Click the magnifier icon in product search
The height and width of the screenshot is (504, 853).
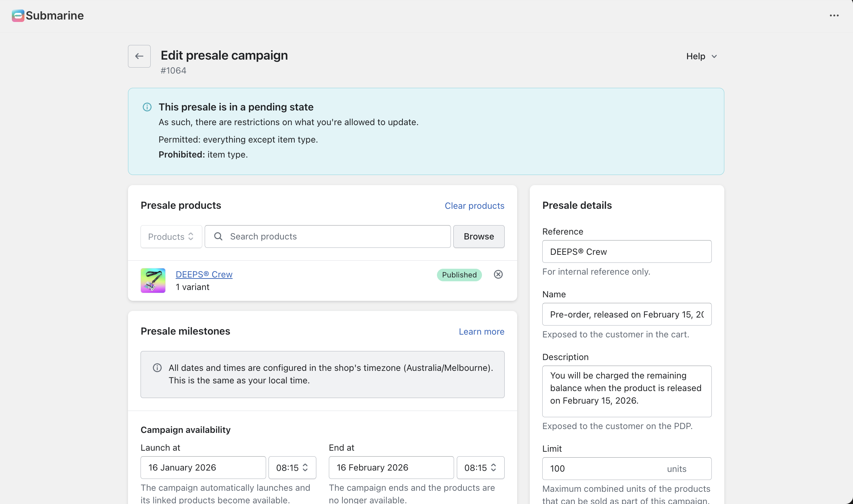(x=218, y=237)
